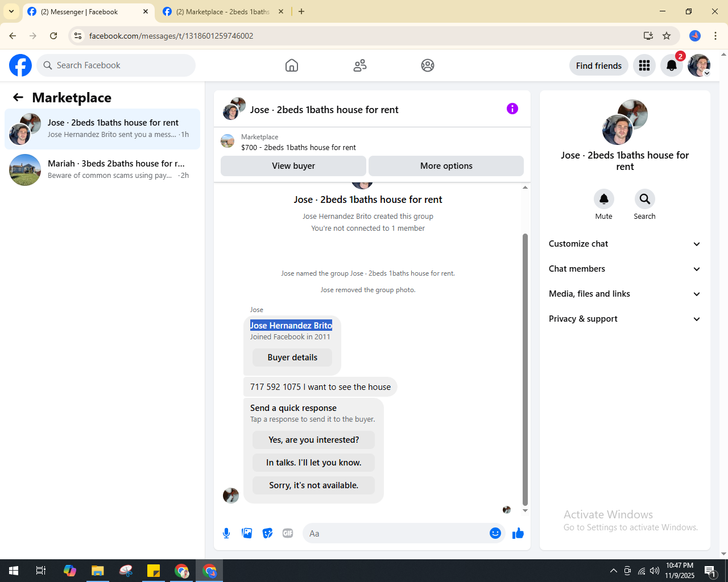Open the Friends icon in top navigation
This screenshot has height=582, width=728.
click(360, 65)
